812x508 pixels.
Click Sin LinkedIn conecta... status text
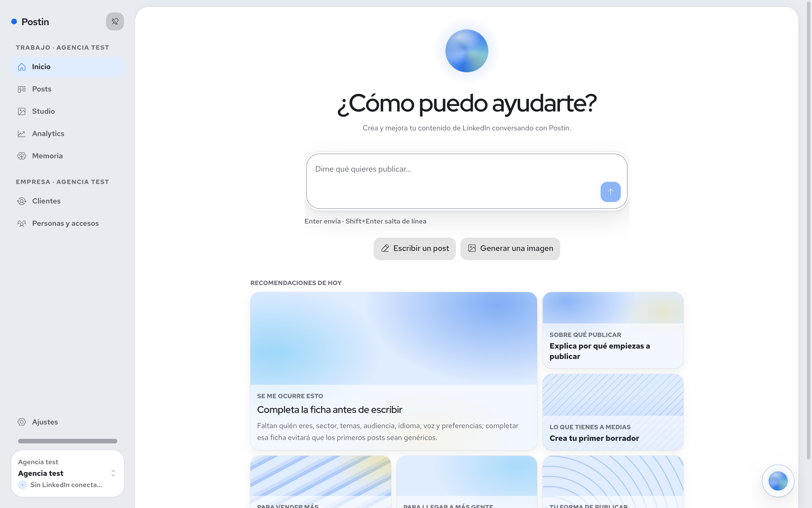[66, 485]
